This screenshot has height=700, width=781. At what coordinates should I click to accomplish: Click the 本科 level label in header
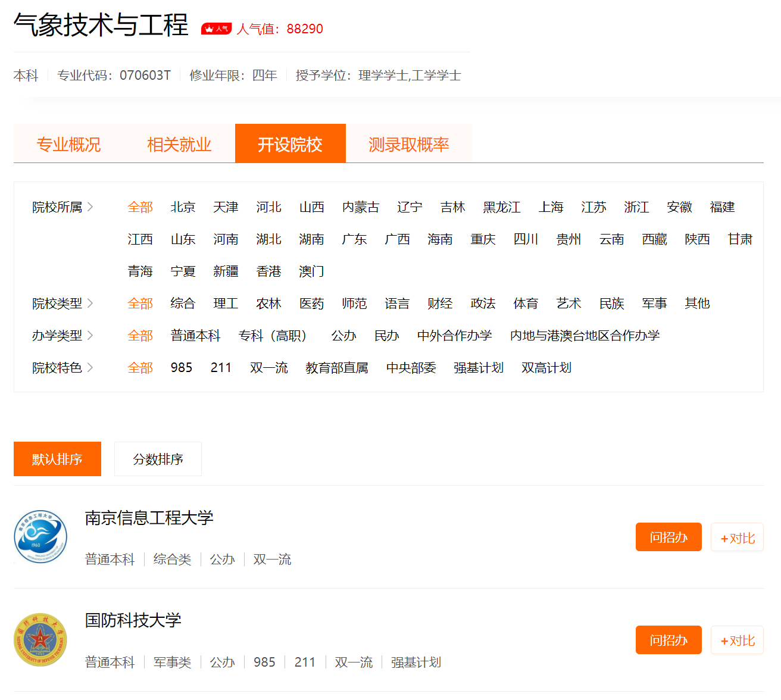[26, 76]
